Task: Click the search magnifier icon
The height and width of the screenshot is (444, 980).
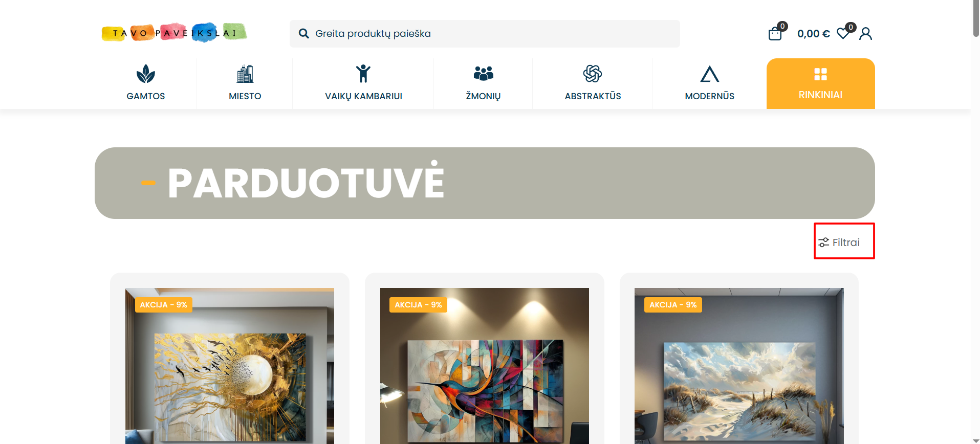Action: 304,34
